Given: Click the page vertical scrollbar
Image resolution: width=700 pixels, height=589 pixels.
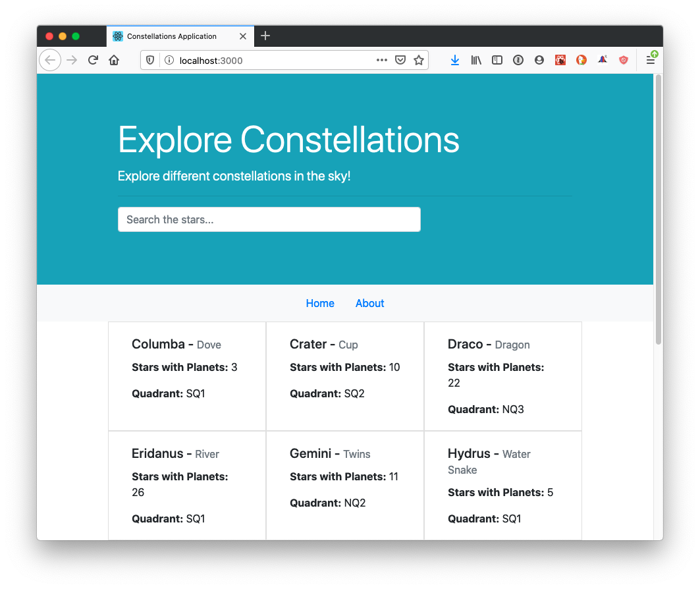Looking at the screenshot, I should [x=658, y=210].
